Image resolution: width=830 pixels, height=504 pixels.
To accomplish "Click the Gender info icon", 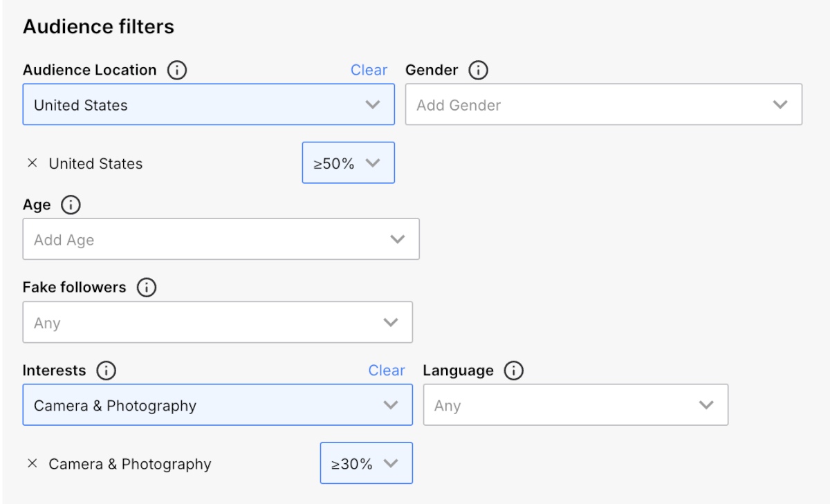I will pos(479,71).
